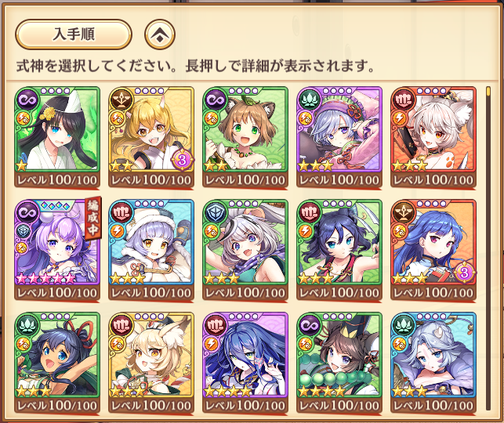Click the lightning icon on white-hat shikigami card

[118, 231]
